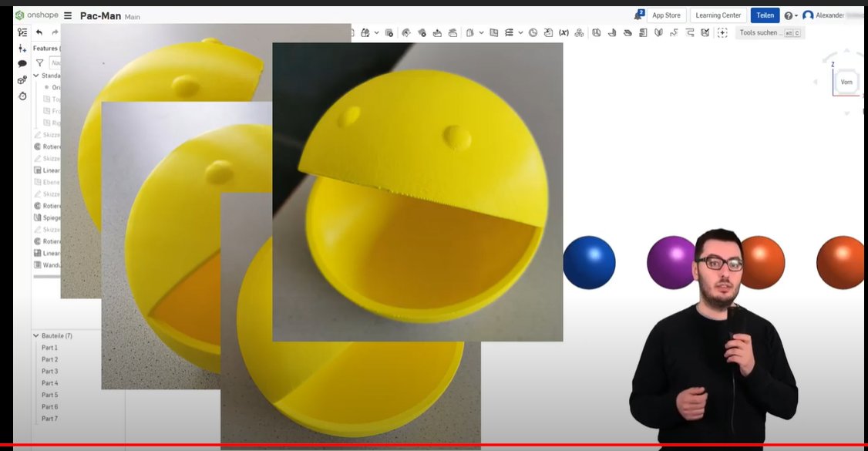The height and width of the screenshot is (451, 868).
Task: Click the Pac-Man document title
Action: 100,16
